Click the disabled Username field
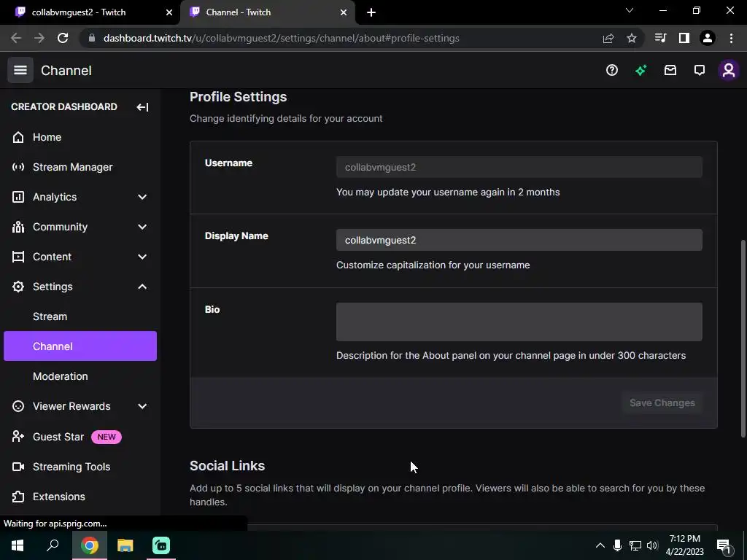The height and width of the screenshot is (560, 747). (x=519, y=167)
